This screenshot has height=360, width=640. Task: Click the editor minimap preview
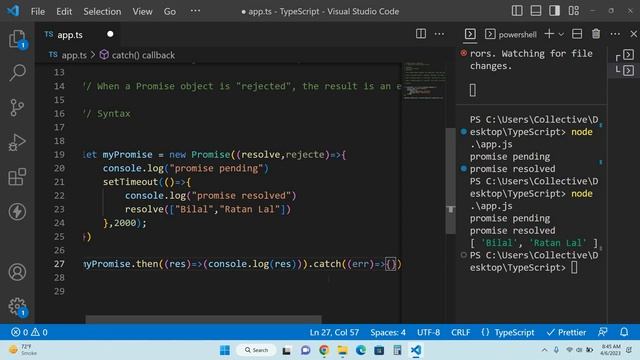point(424,81)
